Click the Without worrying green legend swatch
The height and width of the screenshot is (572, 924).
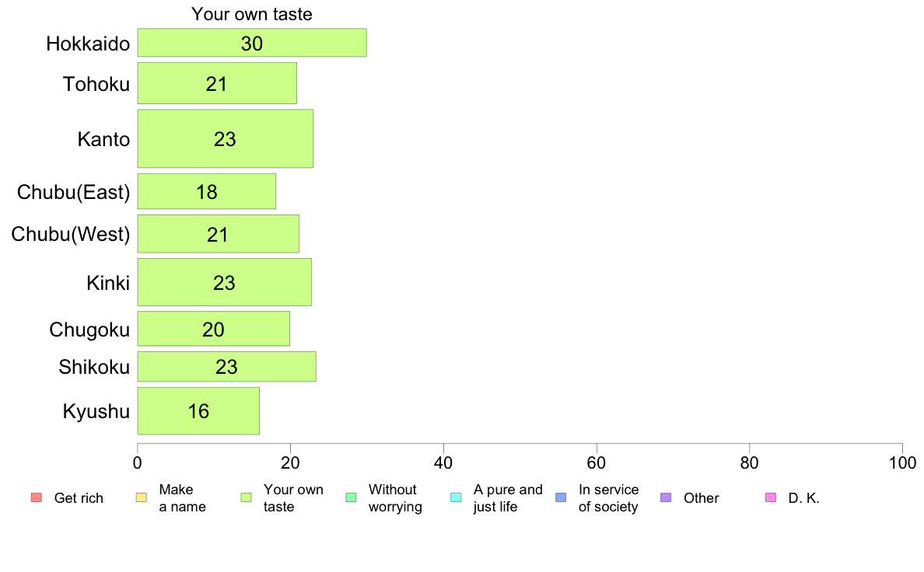[351, 497]
